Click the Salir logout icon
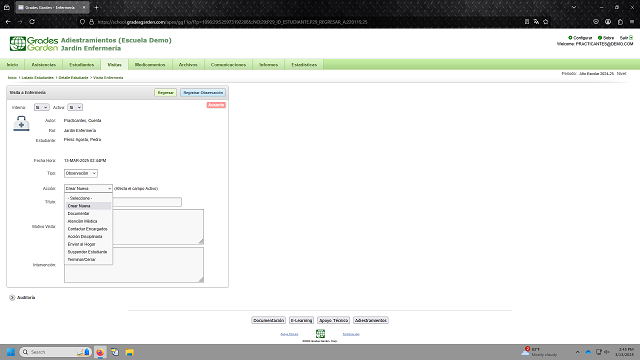This screenshot has height=360, width=640. 631,38
